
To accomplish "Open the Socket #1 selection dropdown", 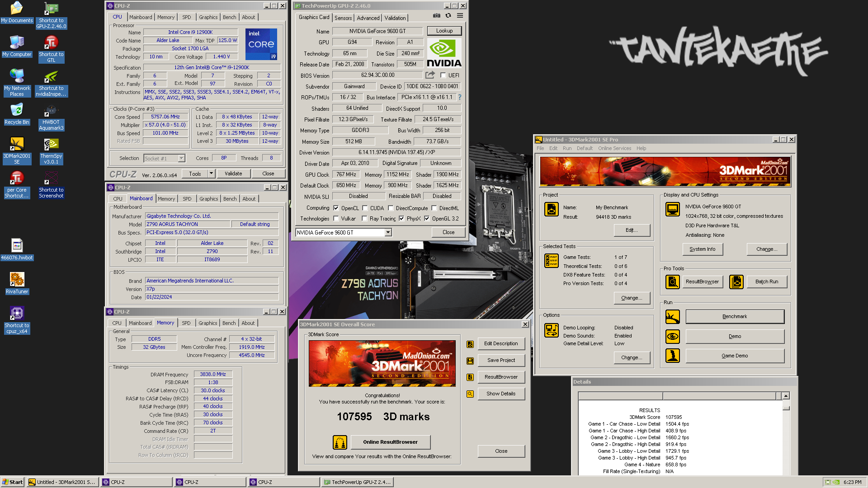I will [181, 159].
